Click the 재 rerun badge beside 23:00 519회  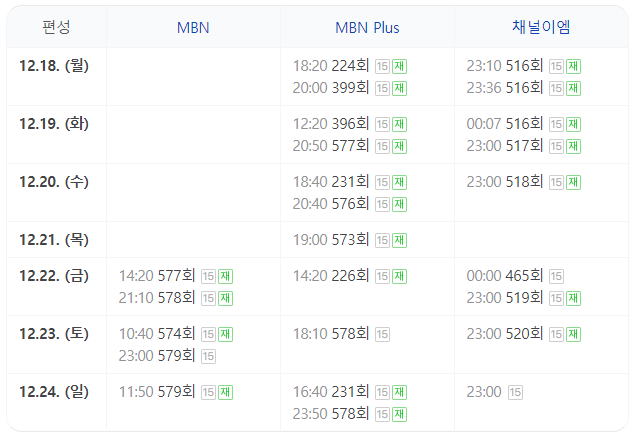pyautogui.click(x=574, y=298)
